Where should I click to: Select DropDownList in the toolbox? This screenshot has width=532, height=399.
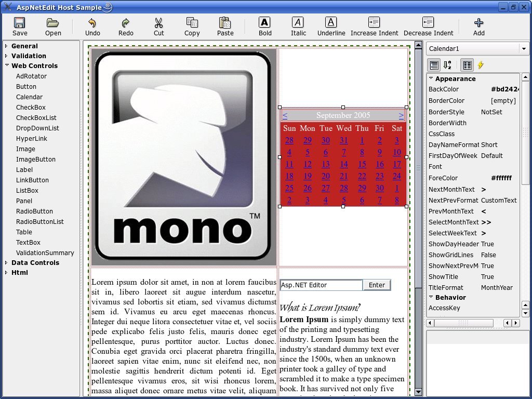(x=37, y=128)
